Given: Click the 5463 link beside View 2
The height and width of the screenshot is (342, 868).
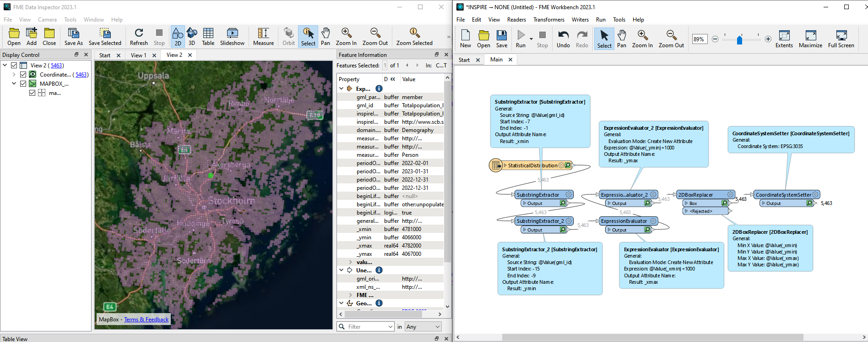Looking at the screenshot, I should point(57,66).
